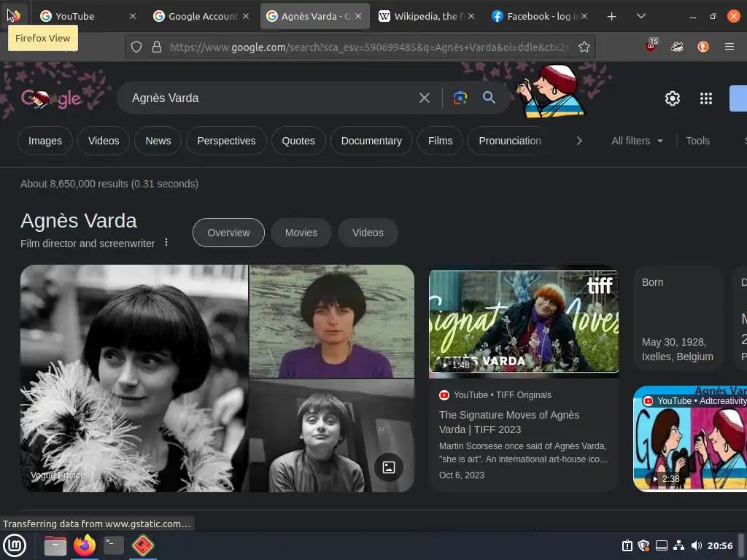Image resolution: width=747 pixels, height=560 pixels.
Task: Bookmark this page with star icon
Action: pos(584,47)
